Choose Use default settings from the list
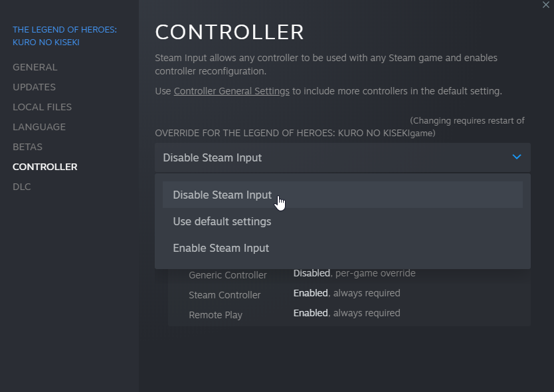Screen dimensions: 554x392 tap(222, 222)
